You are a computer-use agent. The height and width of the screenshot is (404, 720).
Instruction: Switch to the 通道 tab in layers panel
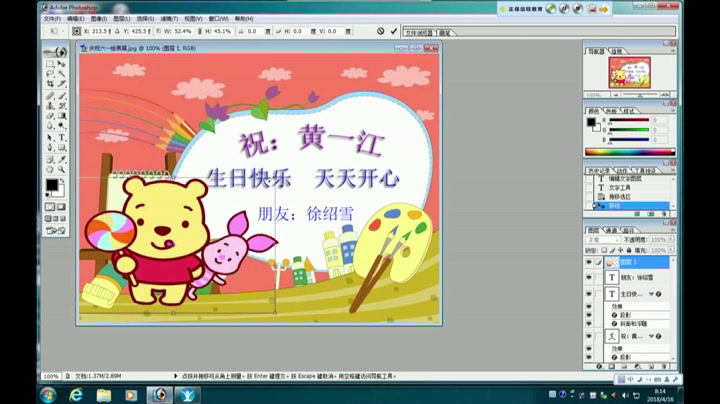(611, 229)
